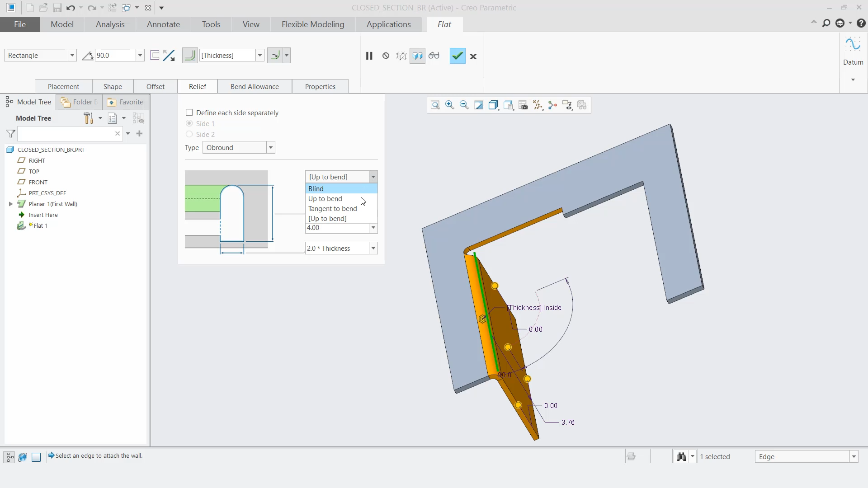The width and height of the screenshot is (868, 488).
Task: Expand the Planar 1 (First Wall) node
Action: [11, 204]
